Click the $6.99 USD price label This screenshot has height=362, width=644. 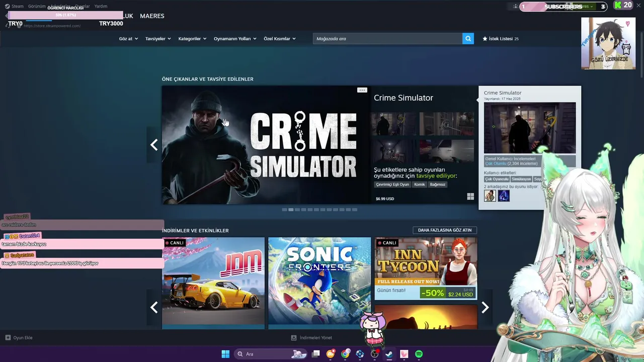click(385, 199)
